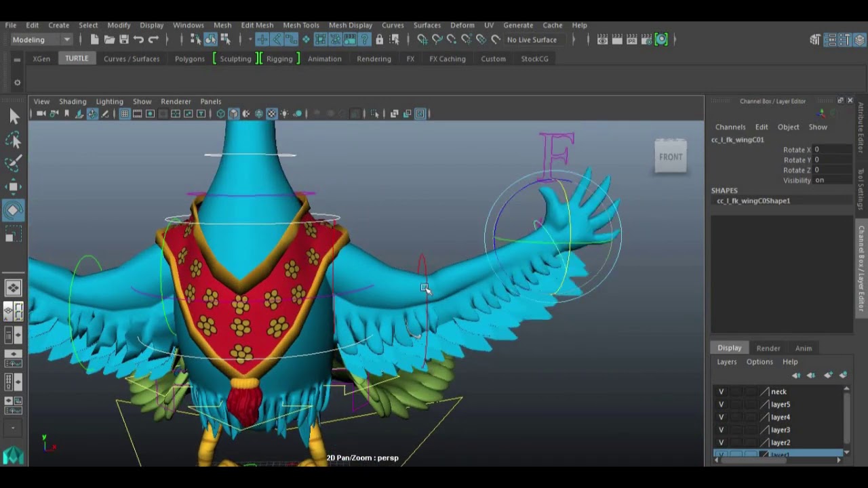The width and height of the screenshot is (868, 488).
Task: Activate the Rotate tool
Action: [x=14, y=210]
